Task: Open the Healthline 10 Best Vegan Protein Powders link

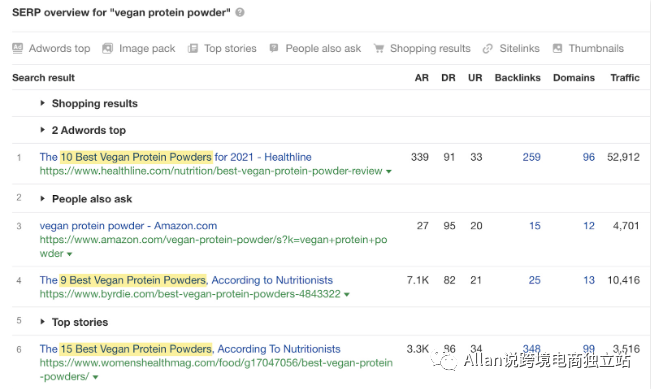Action: (175, 157)
